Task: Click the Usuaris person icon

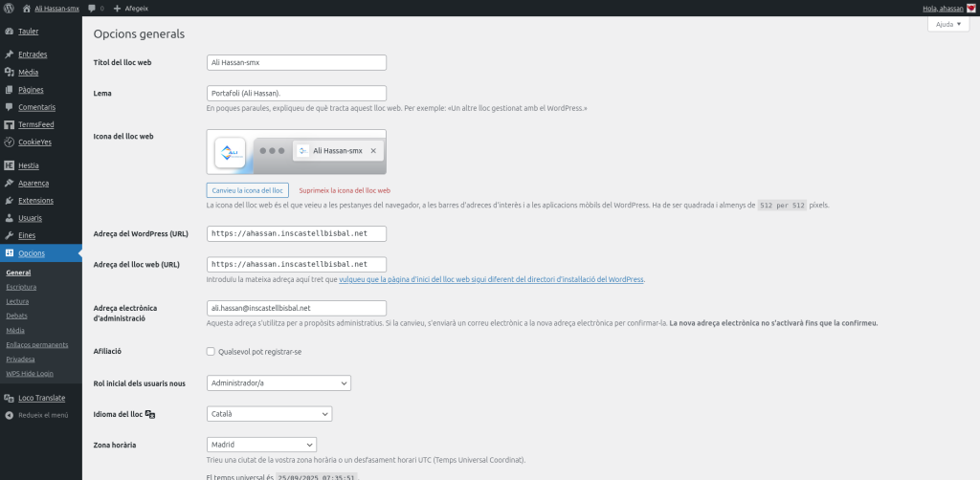Action: (9, 218)
